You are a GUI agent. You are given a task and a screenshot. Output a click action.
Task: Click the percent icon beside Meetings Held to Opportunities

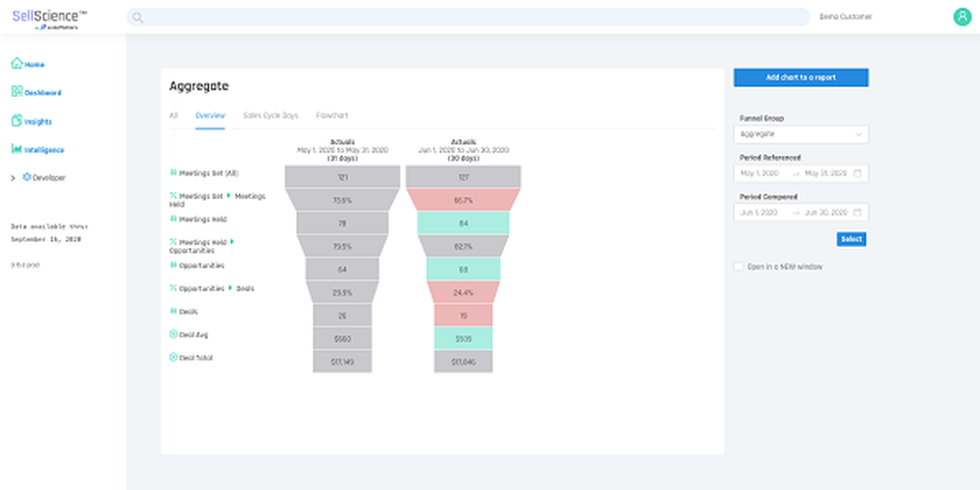173,241
